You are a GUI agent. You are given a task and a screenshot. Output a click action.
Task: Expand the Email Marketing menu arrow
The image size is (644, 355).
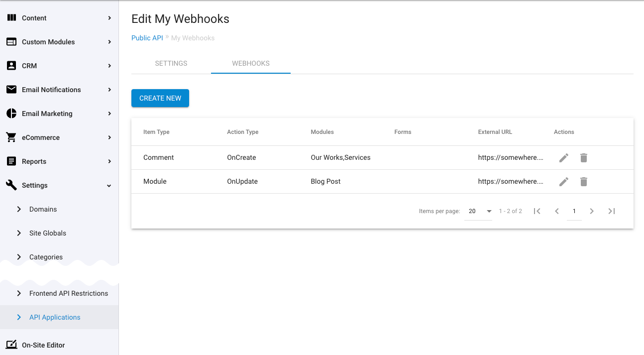click(x=109, y=114)
